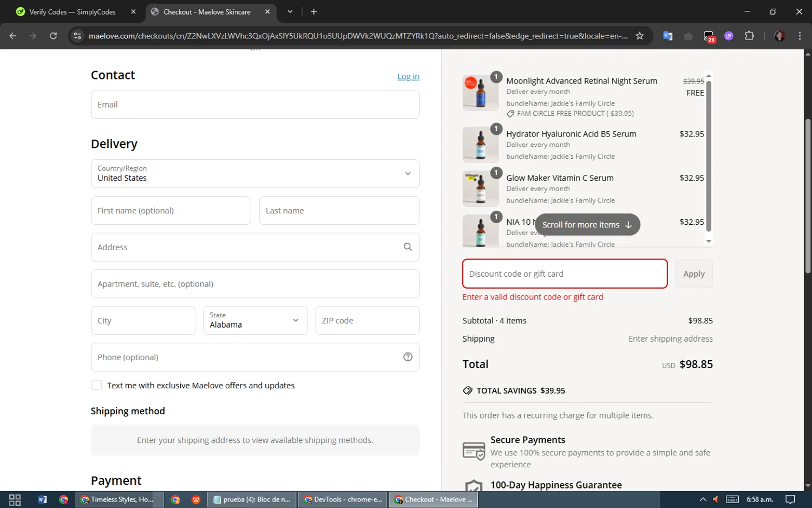
Task: Switch to Verify Codes — SimplyCodes tab
Action: pyautogui.click(x=73, y=11)
